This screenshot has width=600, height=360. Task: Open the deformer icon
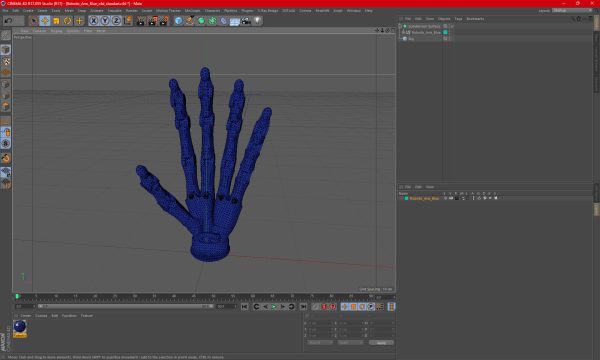coord(223,21)
